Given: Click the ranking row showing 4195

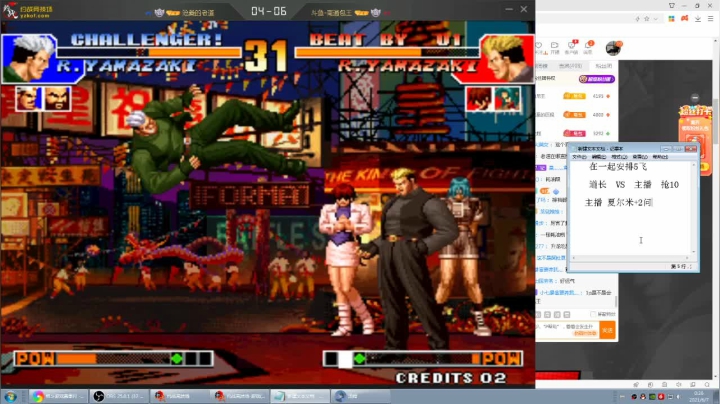Looking at the screenshot, I should [575, 96].
